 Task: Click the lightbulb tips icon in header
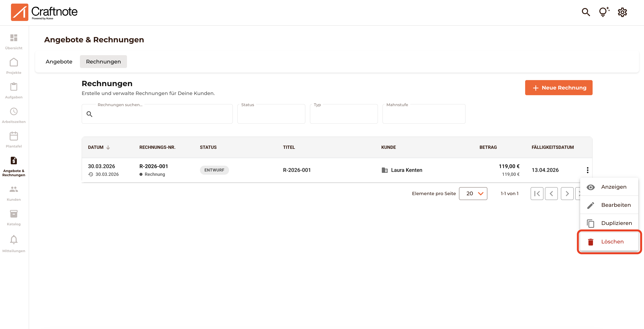point(604,12)
